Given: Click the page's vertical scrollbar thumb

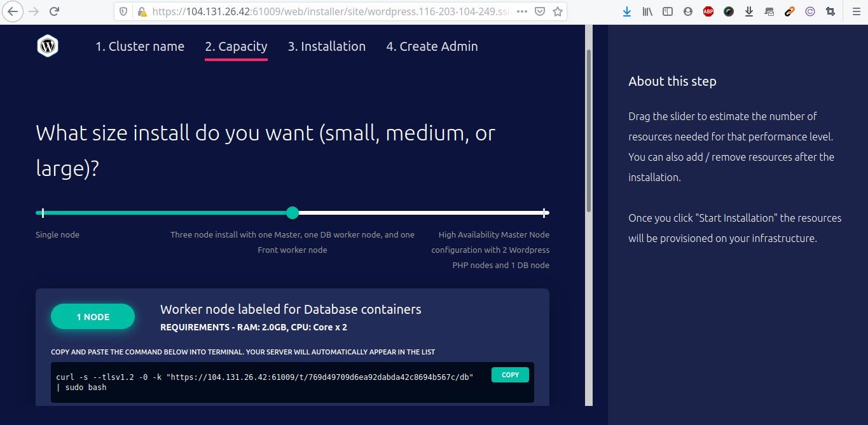Looking at the screenshot, I should 589,130.
